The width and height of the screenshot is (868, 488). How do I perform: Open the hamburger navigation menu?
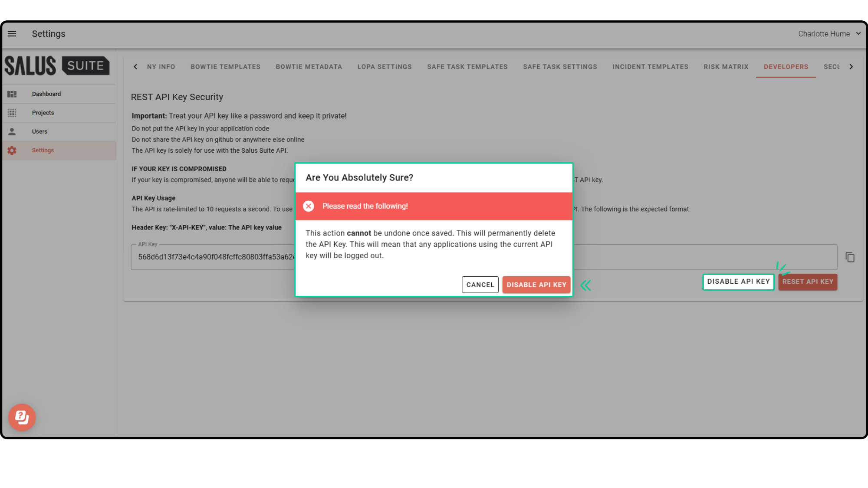tap(12, 33)
